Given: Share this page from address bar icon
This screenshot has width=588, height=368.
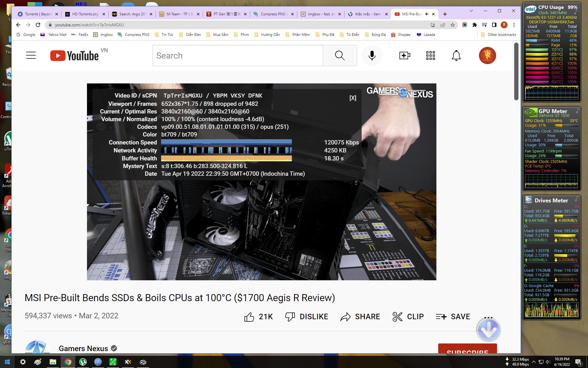Looking at the screenshot, I should click(443, 25).
